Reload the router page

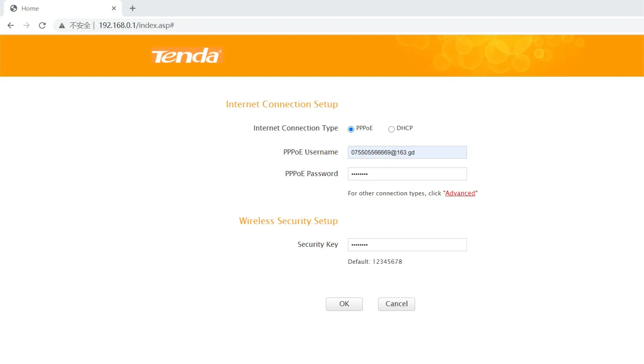point(42,26)
